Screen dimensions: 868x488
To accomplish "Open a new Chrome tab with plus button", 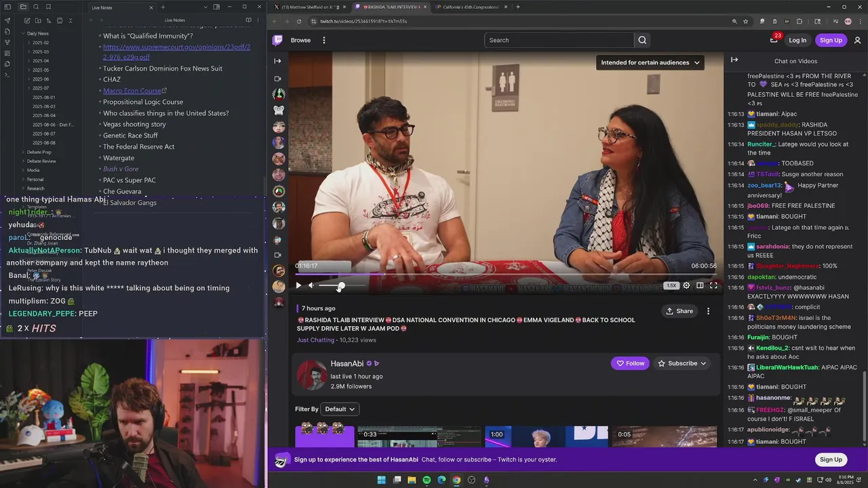I will click(x=518, y=7).
